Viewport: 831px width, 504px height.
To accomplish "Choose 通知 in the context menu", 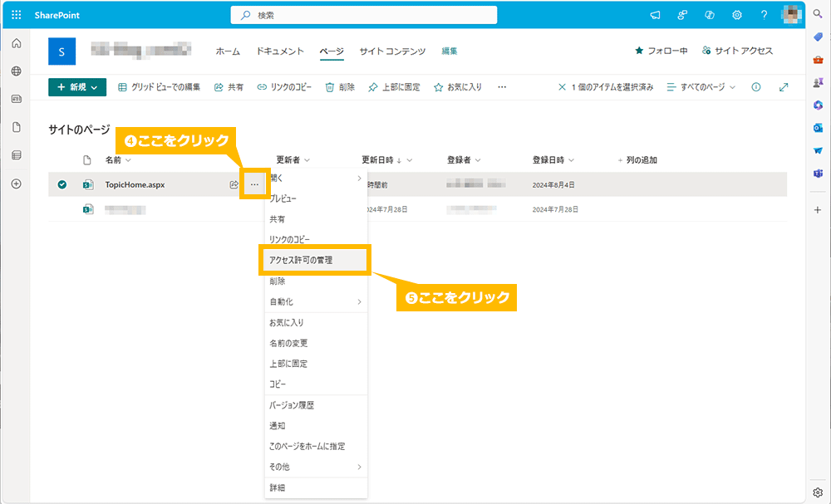I will point(316,426).
